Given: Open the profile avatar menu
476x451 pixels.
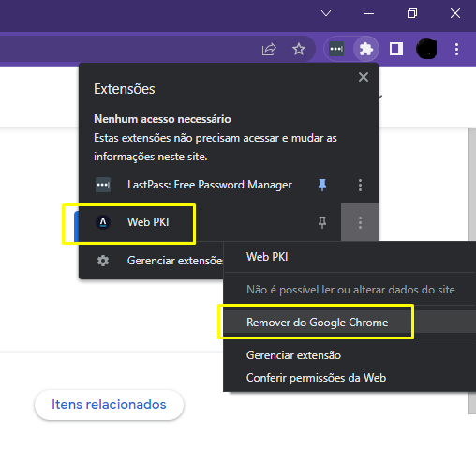Looking at the screenshot, I should pos(426,49).
